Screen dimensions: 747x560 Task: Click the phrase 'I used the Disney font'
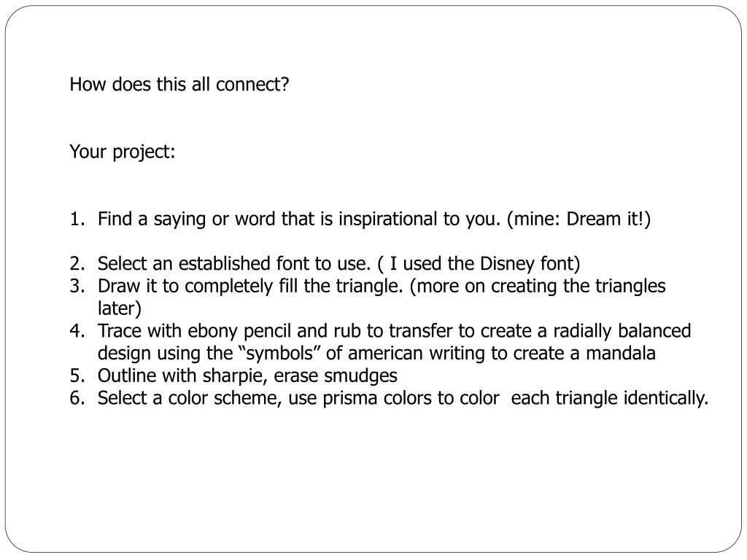(481, 264)
